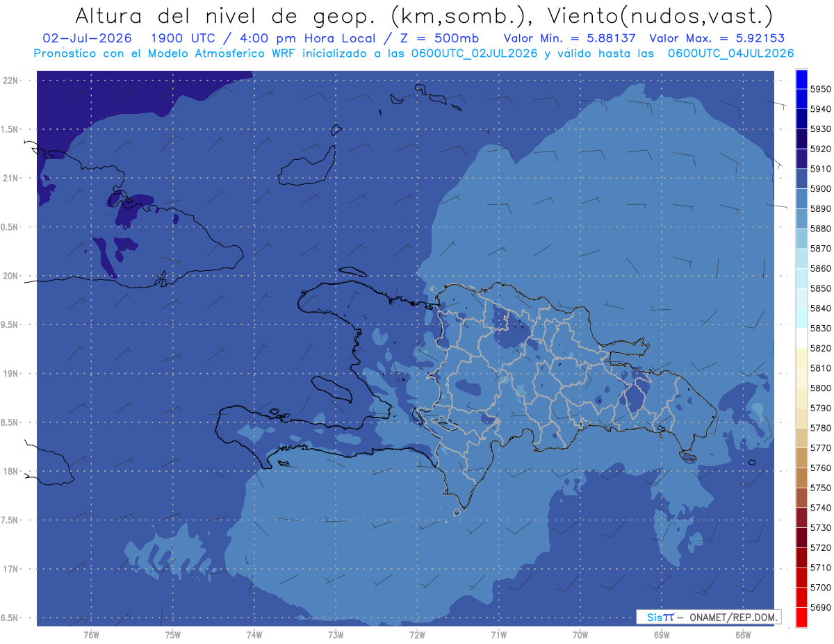Click the 'Valor Max. = 5.92153' value
Viewport: 834px width, 644px height.
click(717, 38)
